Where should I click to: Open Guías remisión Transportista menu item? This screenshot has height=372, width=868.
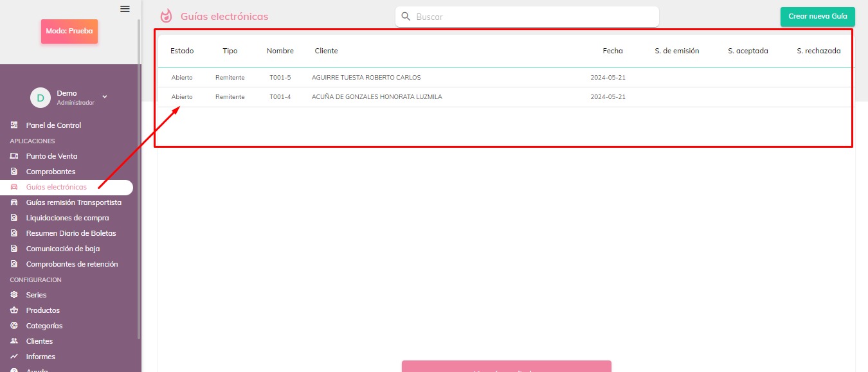73,202
